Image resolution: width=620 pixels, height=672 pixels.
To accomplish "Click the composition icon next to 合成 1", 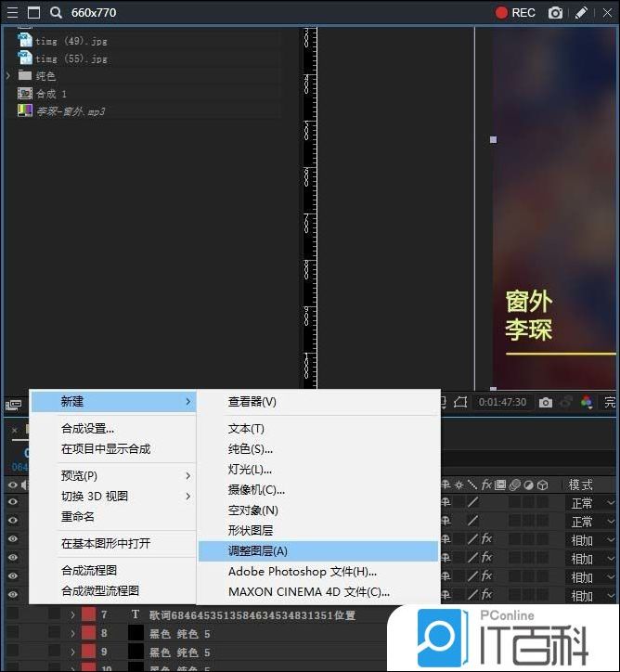I will click(x=25, y=94).
